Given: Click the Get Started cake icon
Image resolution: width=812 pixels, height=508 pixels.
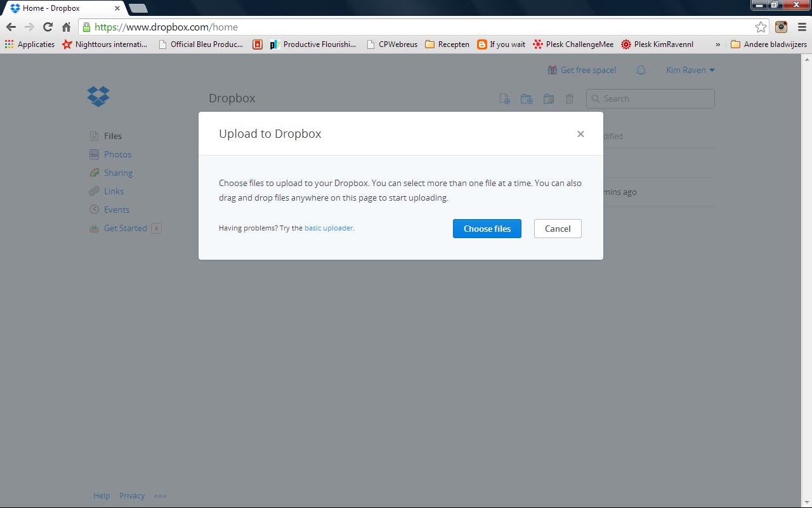Looking at the screenshot, I should pos(94,228).
